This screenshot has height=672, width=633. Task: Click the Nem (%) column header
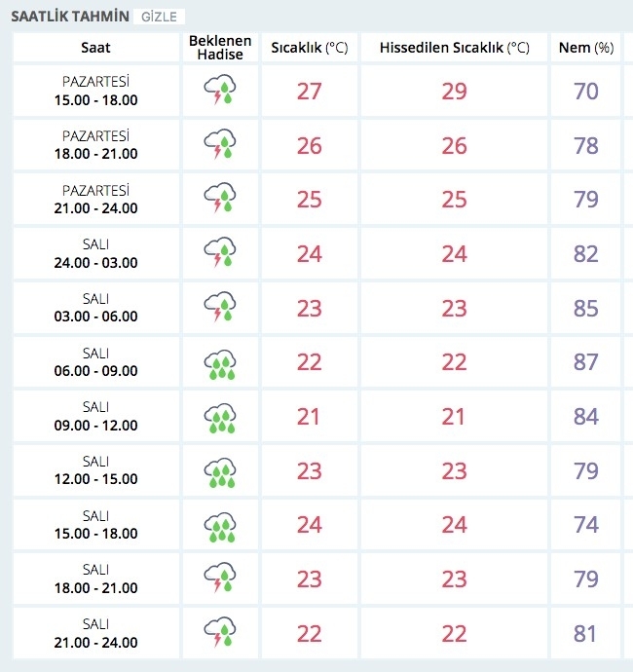[585, 48]
